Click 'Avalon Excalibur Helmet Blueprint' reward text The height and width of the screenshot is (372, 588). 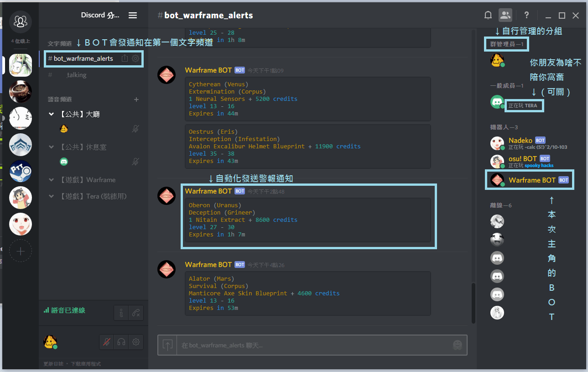pyautogui.click(x=247, y=147)
